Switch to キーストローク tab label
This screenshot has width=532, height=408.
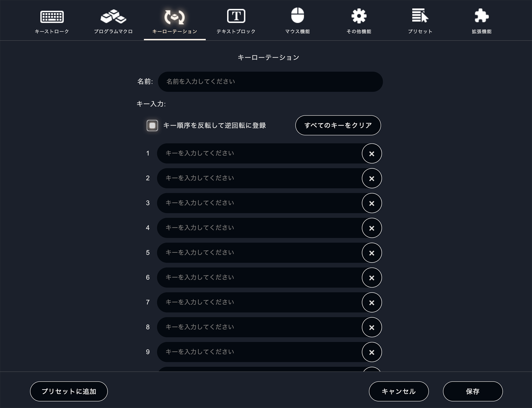pyautogui.click(x=52, y=32)
